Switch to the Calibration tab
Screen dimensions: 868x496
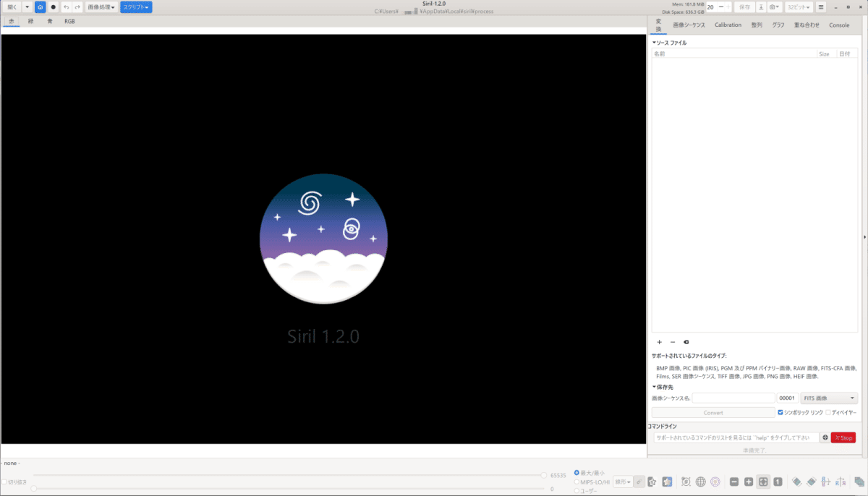[728, 25]
